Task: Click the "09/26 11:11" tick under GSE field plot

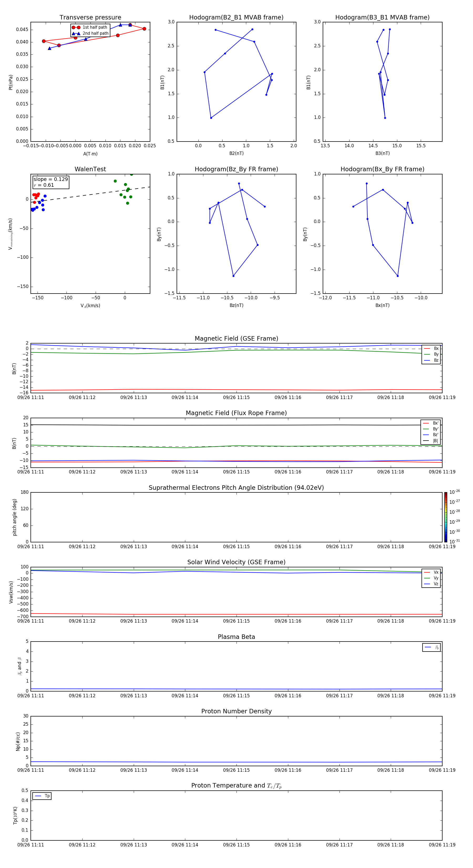Action: click(31, 398)
